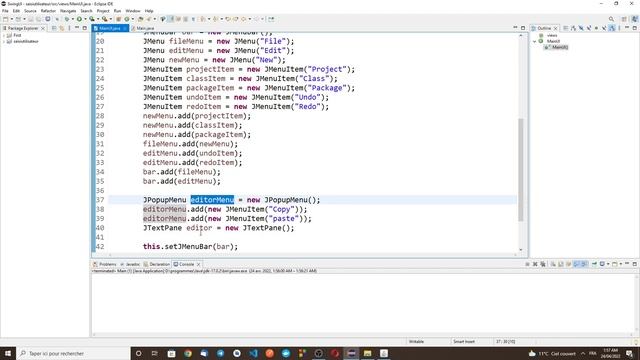
Task: Toggle Hide Non-Public Members in Outline
Action: tap(596, 28)
